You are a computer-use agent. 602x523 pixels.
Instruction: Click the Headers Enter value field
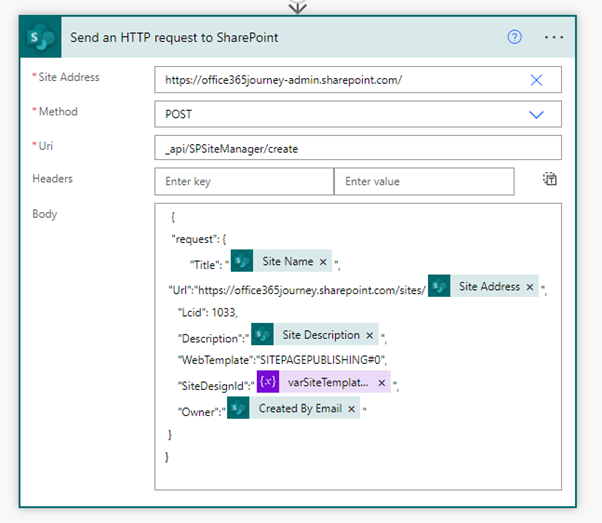pos(424,181)
